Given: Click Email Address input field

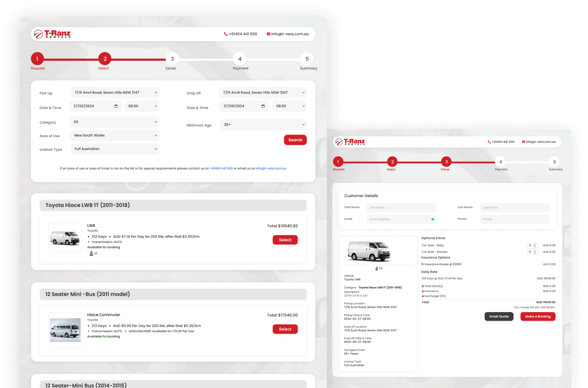Looking at the screenshot, I should 401,219.
